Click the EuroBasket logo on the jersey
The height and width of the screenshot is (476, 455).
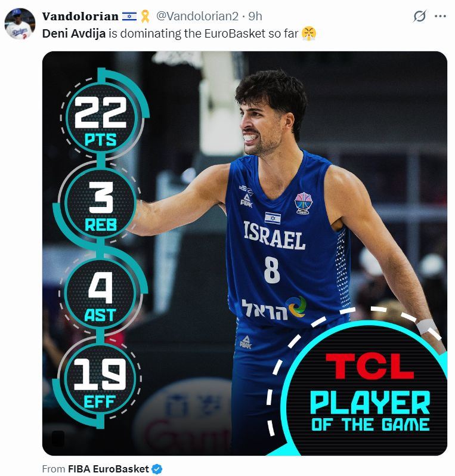(x=304, y=203)
